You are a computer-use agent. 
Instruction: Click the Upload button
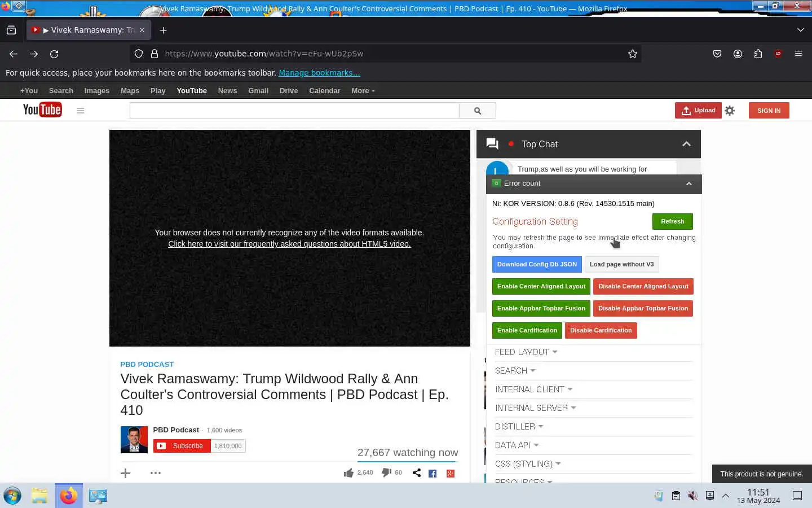(x=698, y=111)
